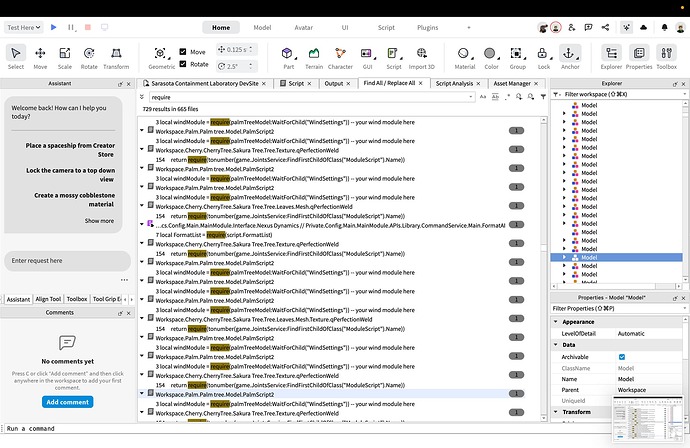Open the Toolbox from the toolbar
The image size is (690, 448).
coord(666,58)
